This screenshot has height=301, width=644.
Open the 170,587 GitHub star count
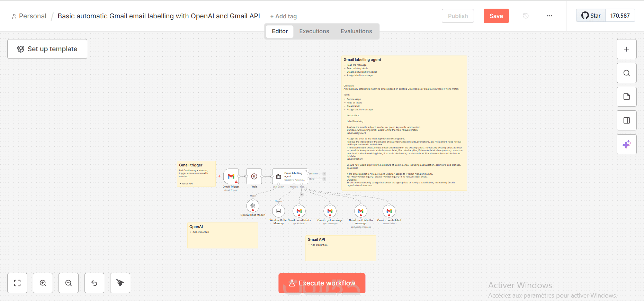[x=620, y=16]
